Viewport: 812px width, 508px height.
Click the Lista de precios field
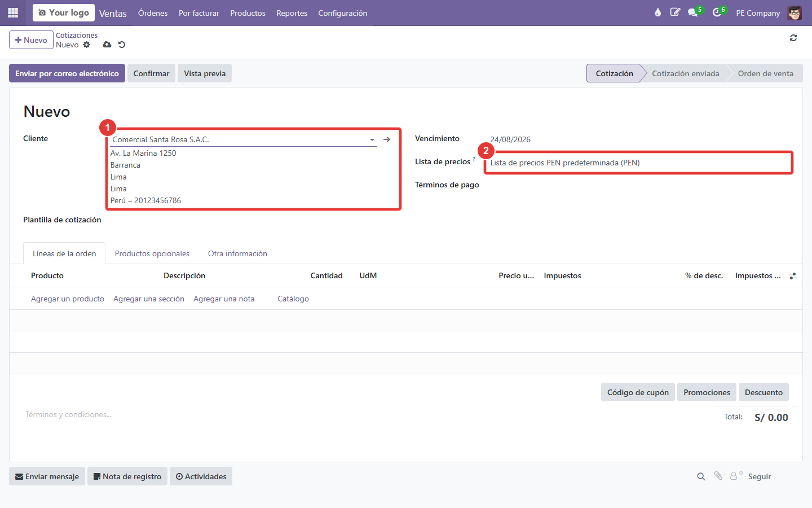pyautogui.click(x=638, y=163)
